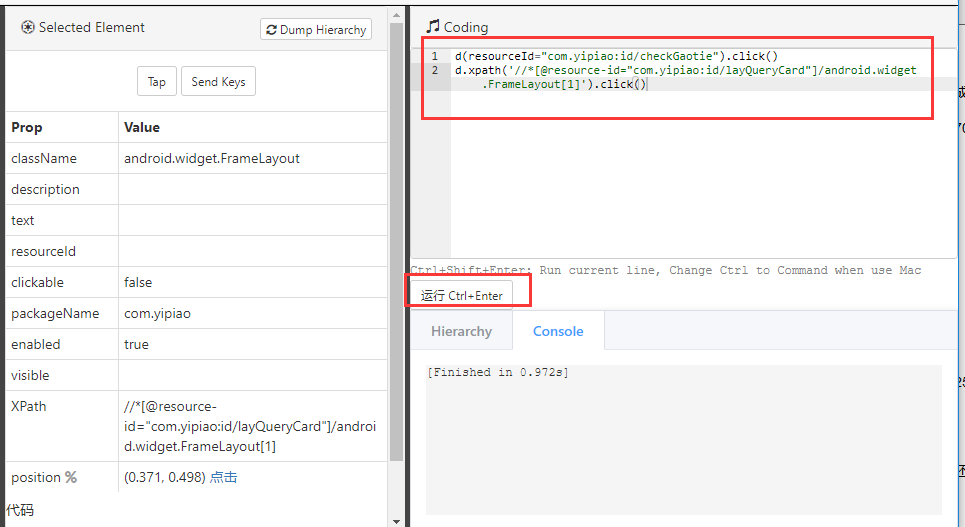Switch to the Hierarchy tab

click(462, 331)
